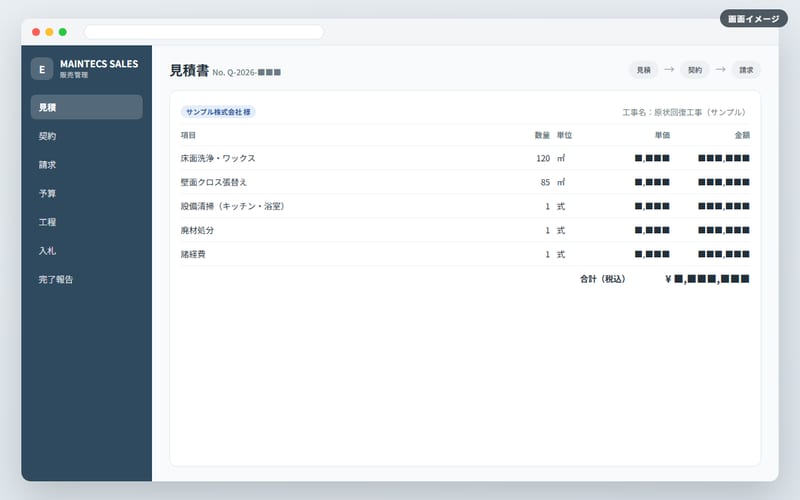Image resolution: width=800 pixels, height=500 pixels.
Task: Click quantity 120 in 床面洗浄 row
Action: click(543, 158)
